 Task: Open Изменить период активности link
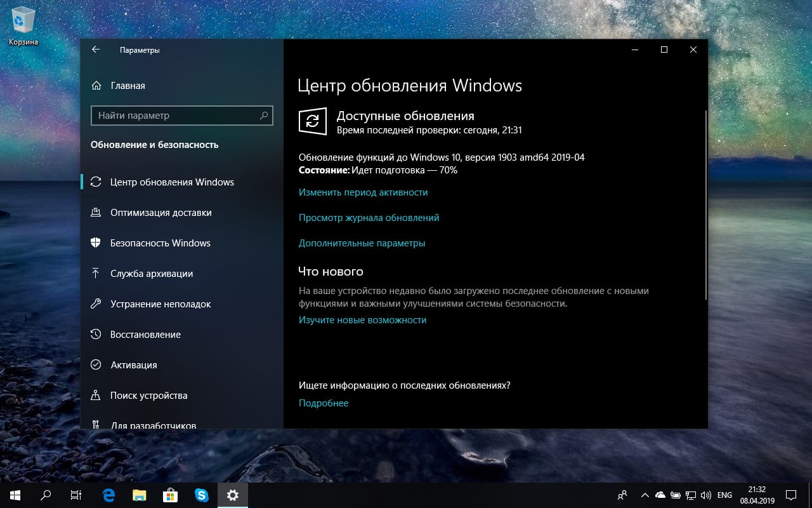362,191
